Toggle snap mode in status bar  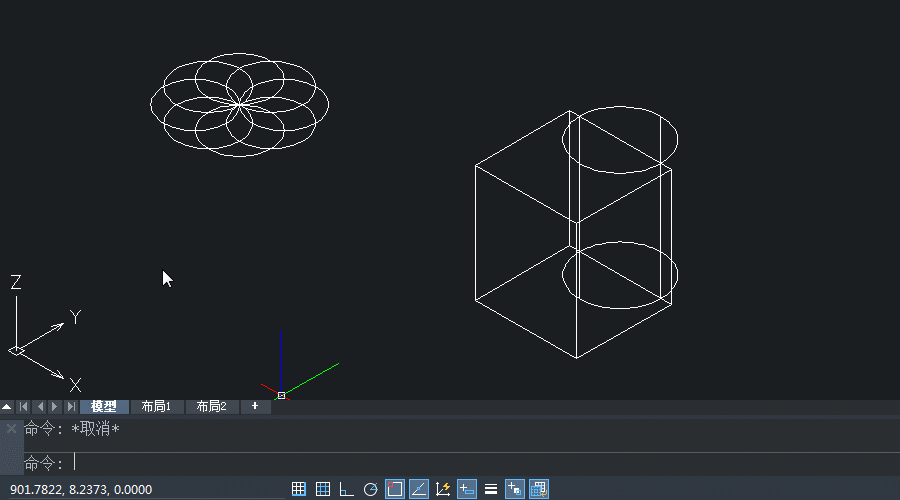[x=298, y=489]
